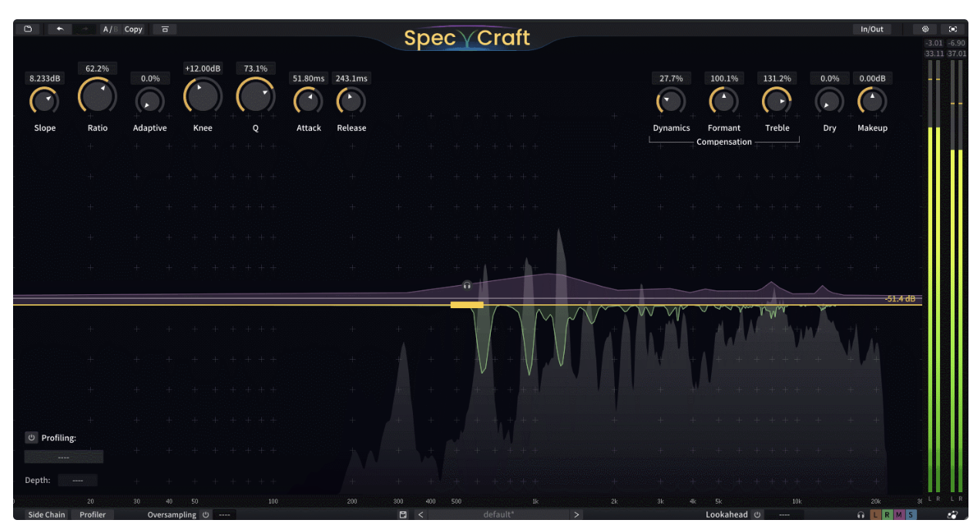Click the 27.7% Dynamics value field
Screen dimensions: 980x530
(x=671, y=79)
